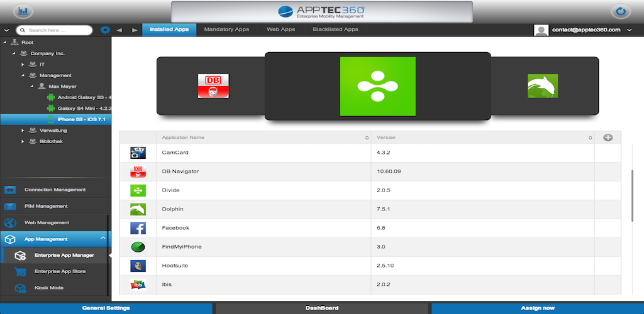
Task: Go forward with the right arrow icon
Action: coord(135,30)
